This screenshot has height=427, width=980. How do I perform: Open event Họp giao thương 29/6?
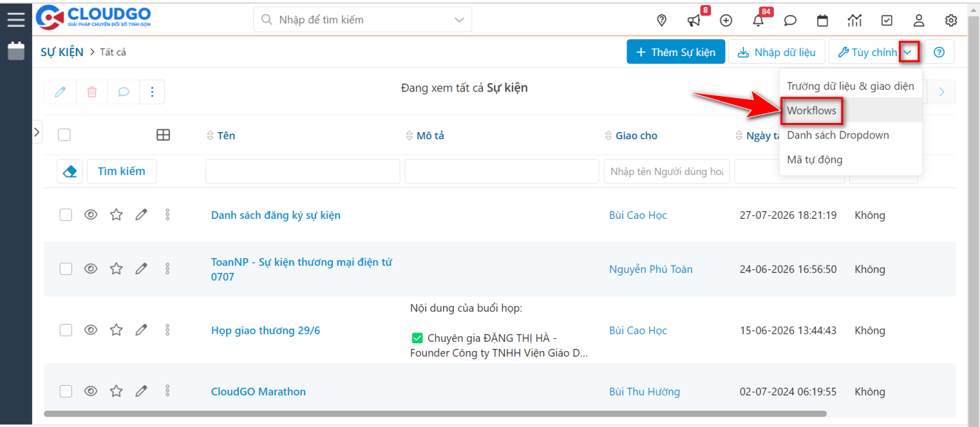265,330
